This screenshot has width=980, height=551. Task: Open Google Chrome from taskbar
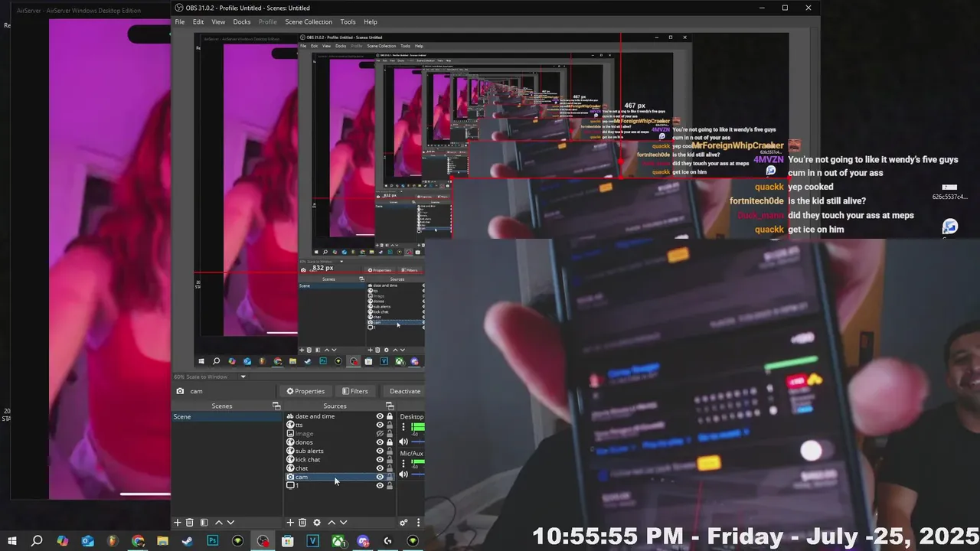pyautogui.click(x=138, y=541)
